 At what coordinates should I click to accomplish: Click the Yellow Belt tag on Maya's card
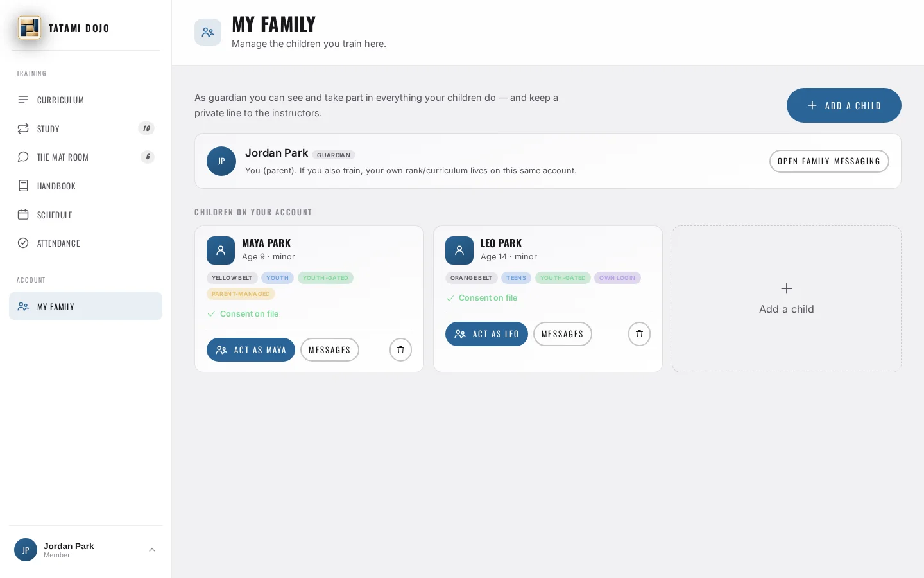point(232,278)
